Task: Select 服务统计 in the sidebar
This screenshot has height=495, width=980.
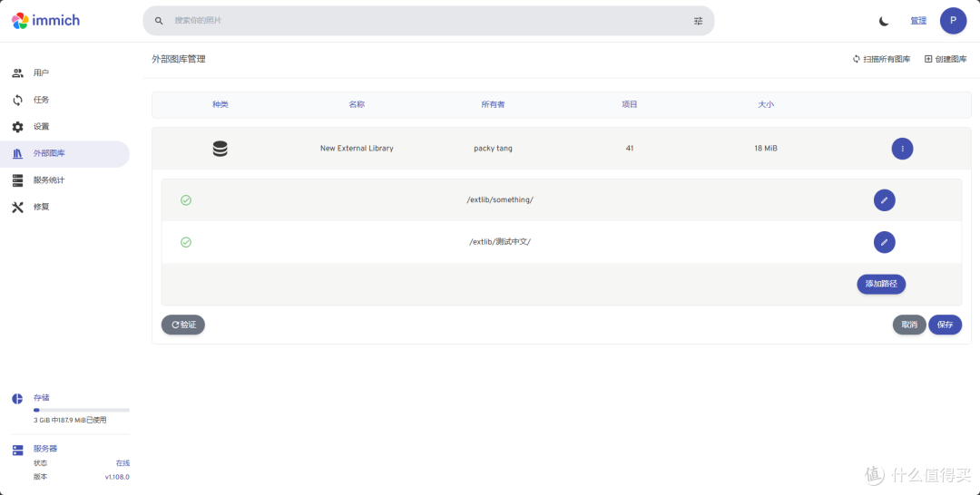Action: [x=48, y=180]
